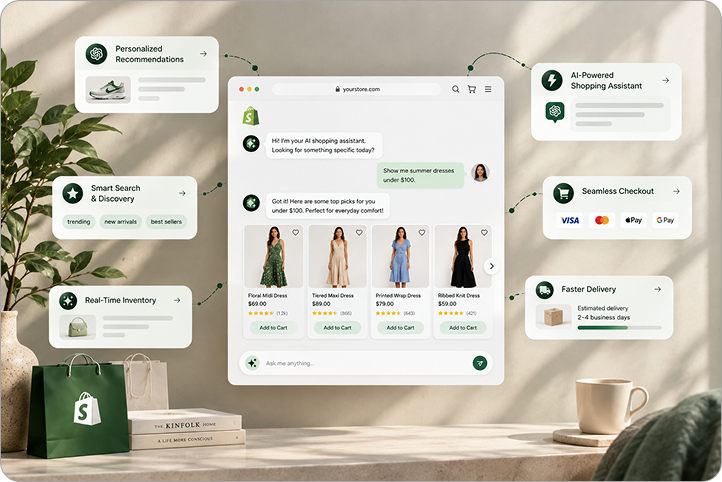This screenshot has height=482, width=722.
Task: Click the Ask me anything input field
Action: pyautogui.click(x=366, y=363)
